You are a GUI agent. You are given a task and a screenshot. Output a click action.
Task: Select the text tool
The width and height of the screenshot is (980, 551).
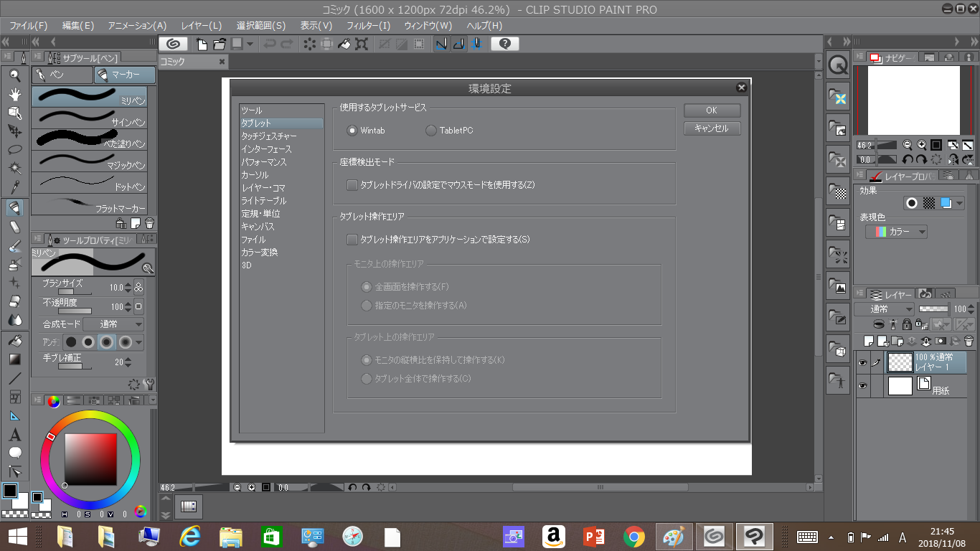click(14, 435)
